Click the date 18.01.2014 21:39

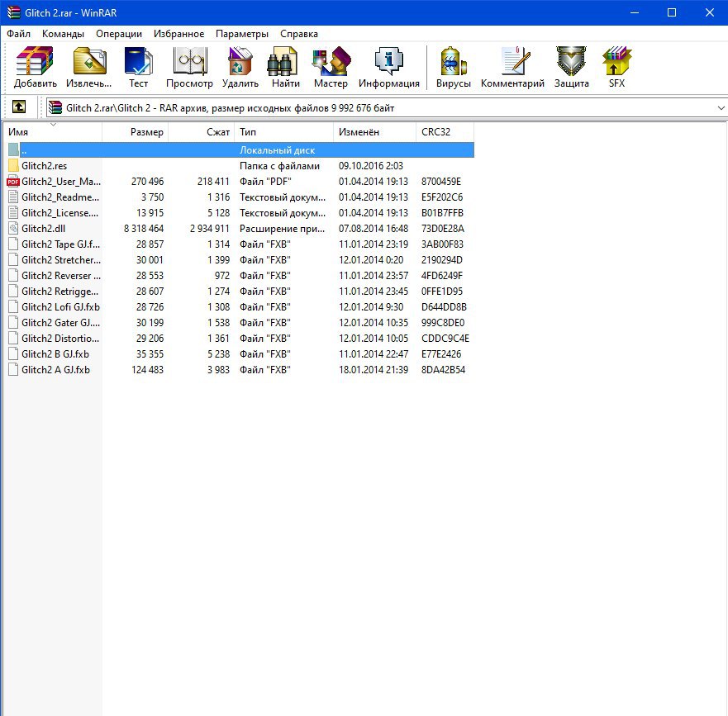point(374,370)
